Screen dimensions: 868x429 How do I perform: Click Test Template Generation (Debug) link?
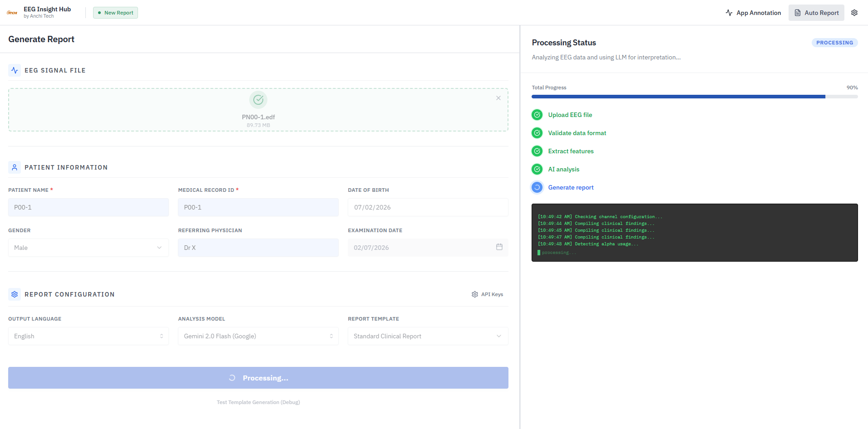point(258,402)
